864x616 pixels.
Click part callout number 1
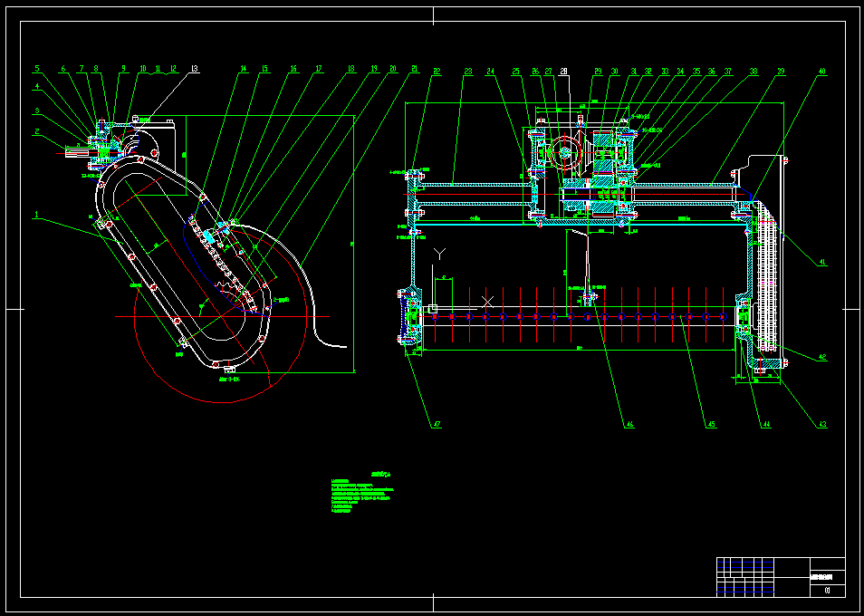click(x=37, y=215)
